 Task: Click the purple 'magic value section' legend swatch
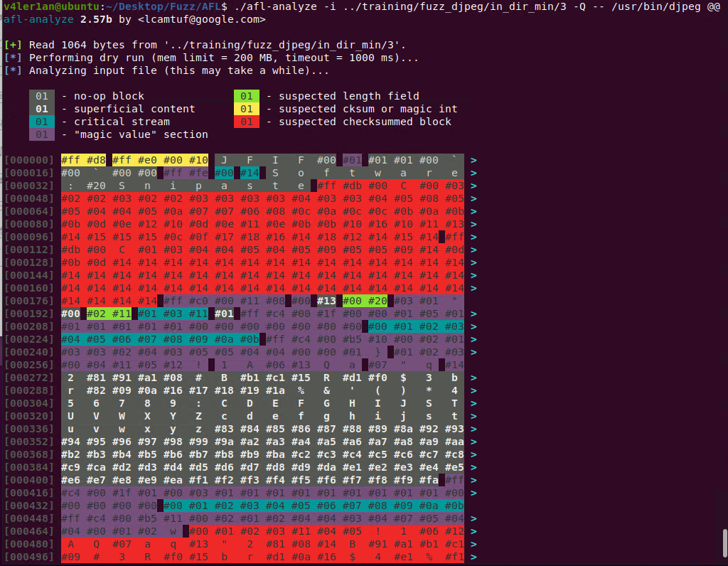[42, 134]
